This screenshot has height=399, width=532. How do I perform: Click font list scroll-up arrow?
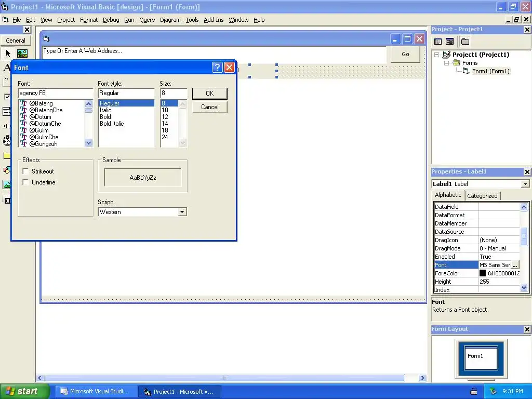click(x=88, y=104)
